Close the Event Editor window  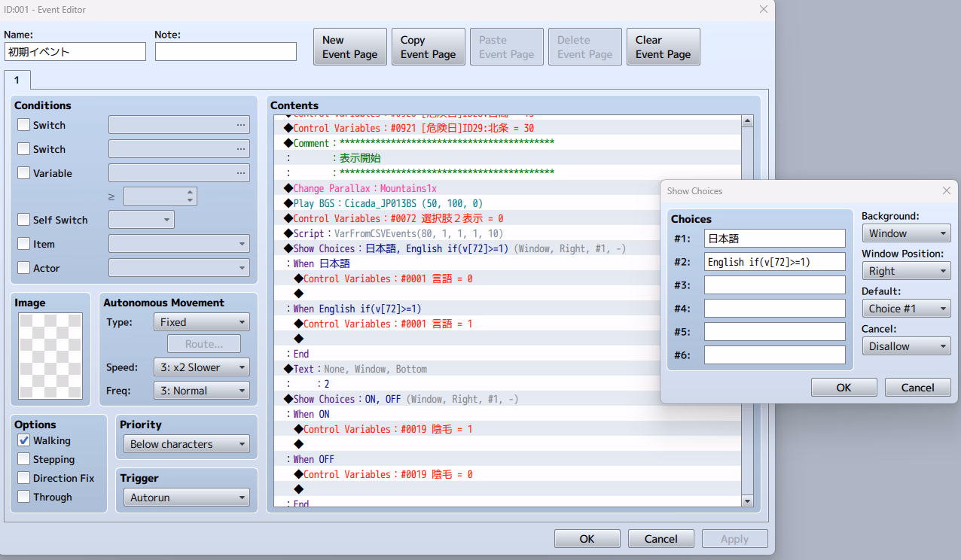[x=764, y=10]
